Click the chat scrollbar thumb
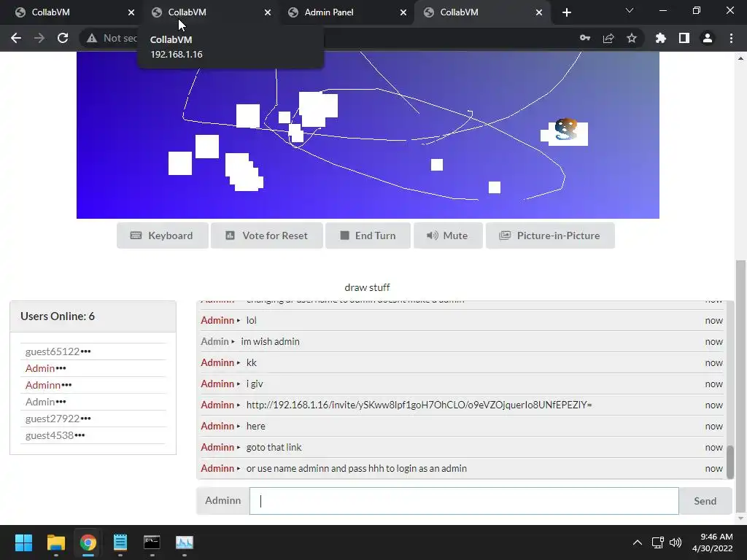This screenshot has height=560, width=747. [x=729, y=462]
